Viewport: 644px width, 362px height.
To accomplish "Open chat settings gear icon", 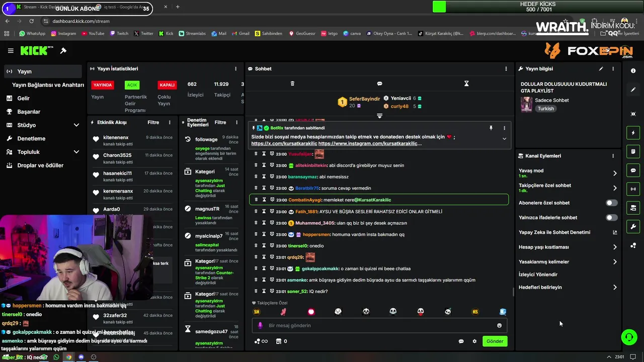I will coord(474,341).
